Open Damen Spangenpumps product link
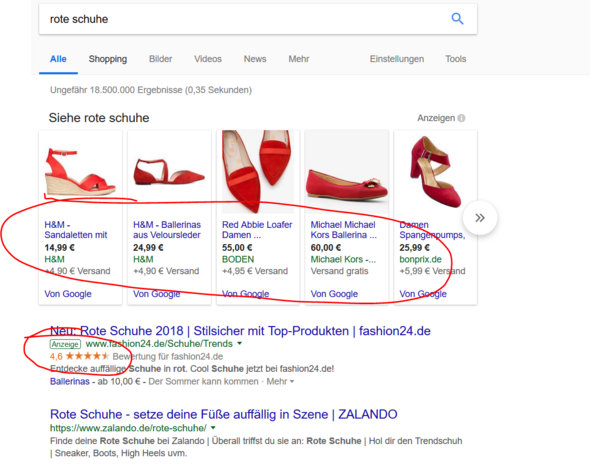 [432, 230]
